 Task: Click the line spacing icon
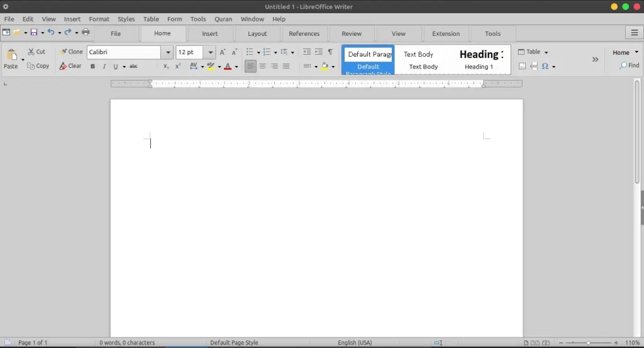pos(307,66)
